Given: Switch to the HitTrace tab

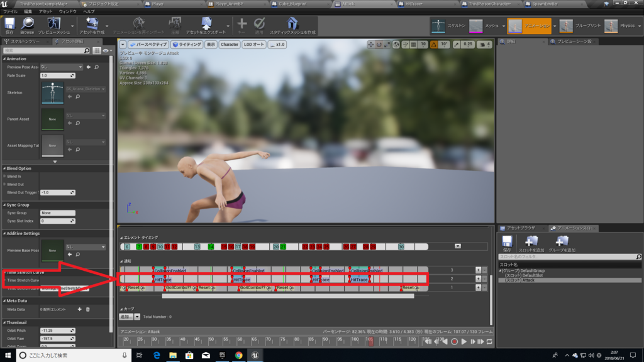Looking at the screenshot, I should [414, 4].
